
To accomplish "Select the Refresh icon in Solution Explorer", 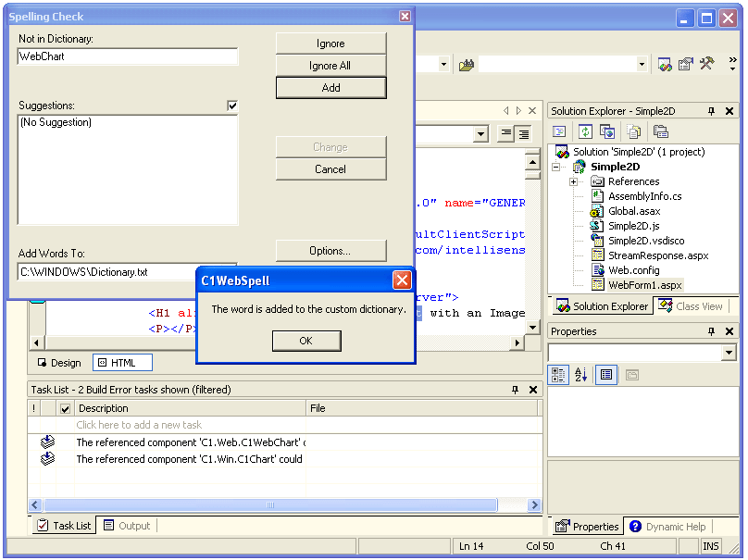I will coord(584,131).
